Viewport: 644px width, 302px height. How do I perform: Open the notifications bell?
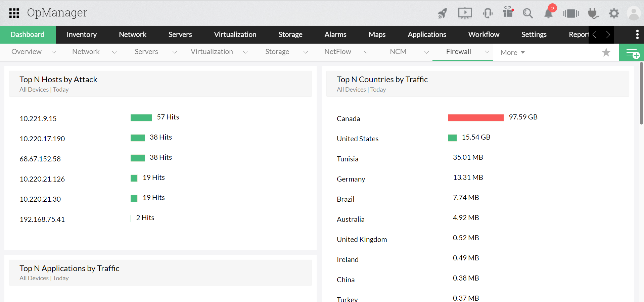(549, 13)
